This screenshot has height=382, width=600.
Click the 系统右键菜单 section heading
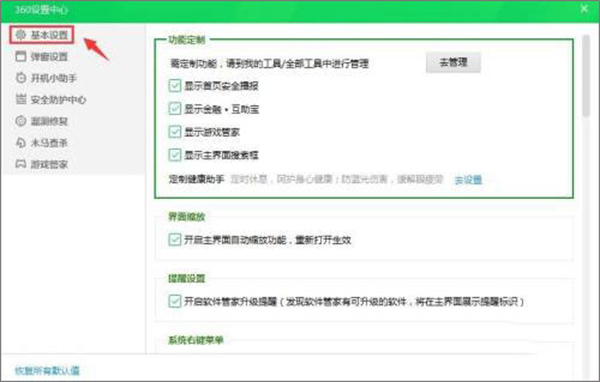(196, 340)
